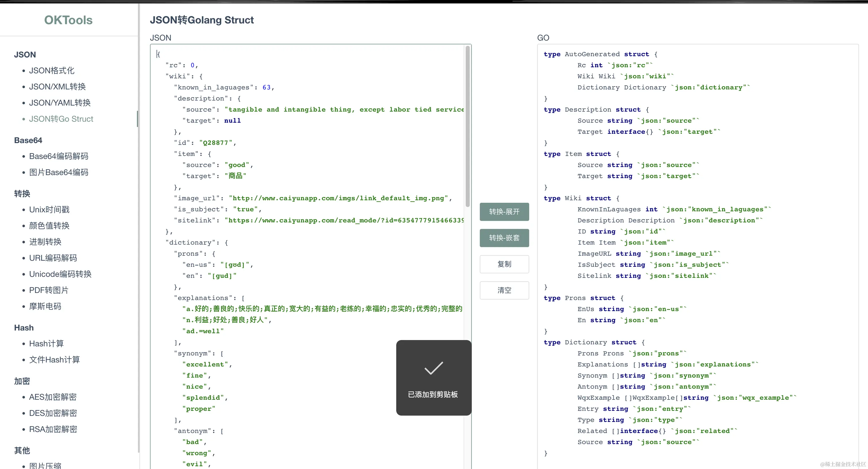Open 颜色值转换 tool
This screenshot has height=469, width=868.
point(49,225)
